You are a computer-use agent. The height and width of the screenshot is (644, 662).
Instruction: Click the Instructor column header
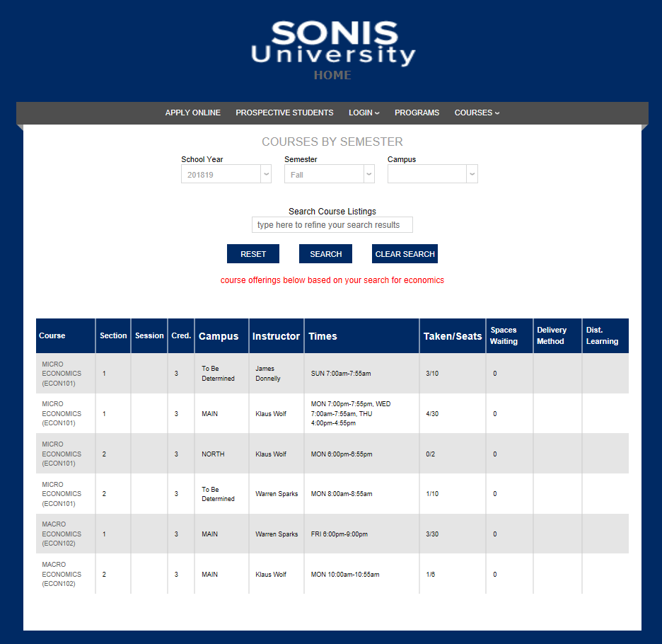pyautogui.click(x=276, y=336)
